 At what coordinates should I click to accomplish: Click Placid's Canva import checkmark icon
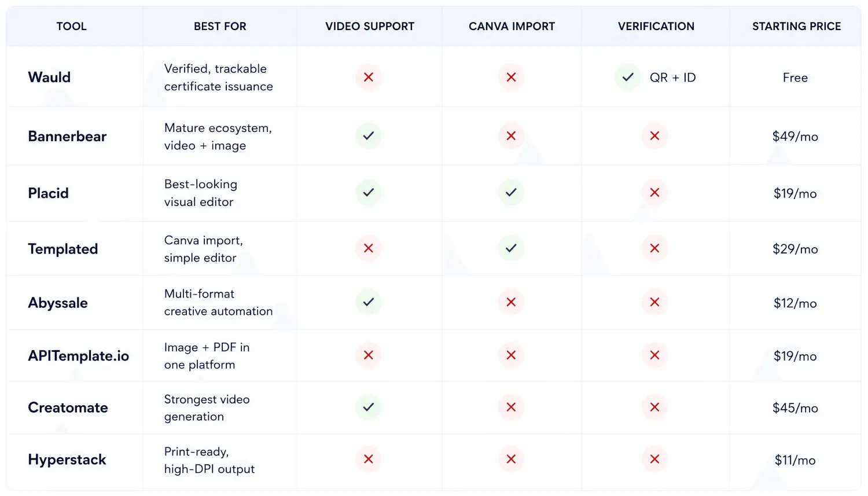pyautogui.click(x=511, y=192)
